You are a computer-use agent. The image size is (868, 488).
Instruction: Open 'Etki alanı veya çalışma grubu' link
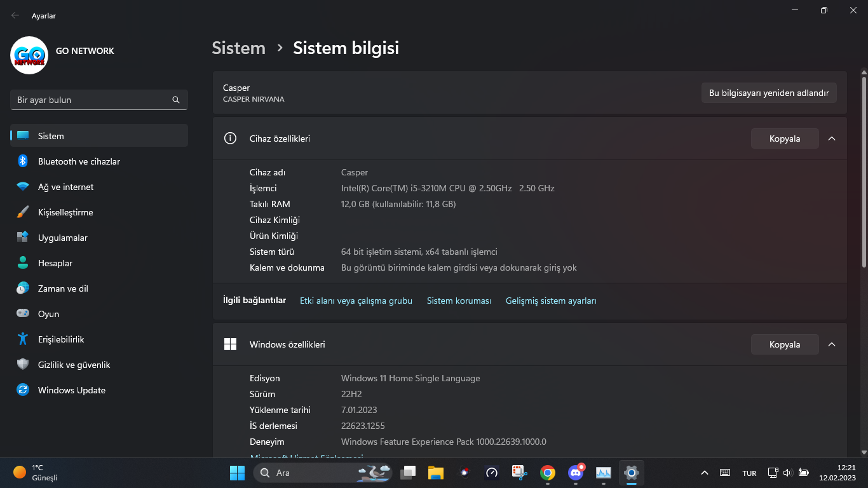click(356, 301)
